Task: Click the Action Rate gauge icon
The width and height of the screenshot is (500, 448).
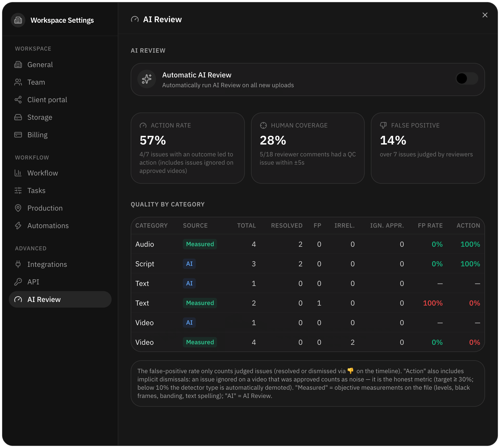Action: tap(143, 125)
